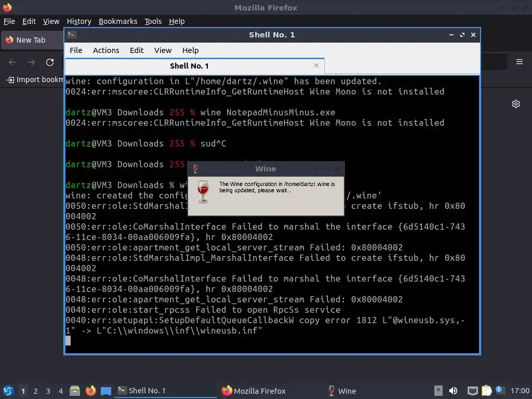Open the terminal View menu
Viewport: 532px width, 399px height.
(x=163, y=50)
